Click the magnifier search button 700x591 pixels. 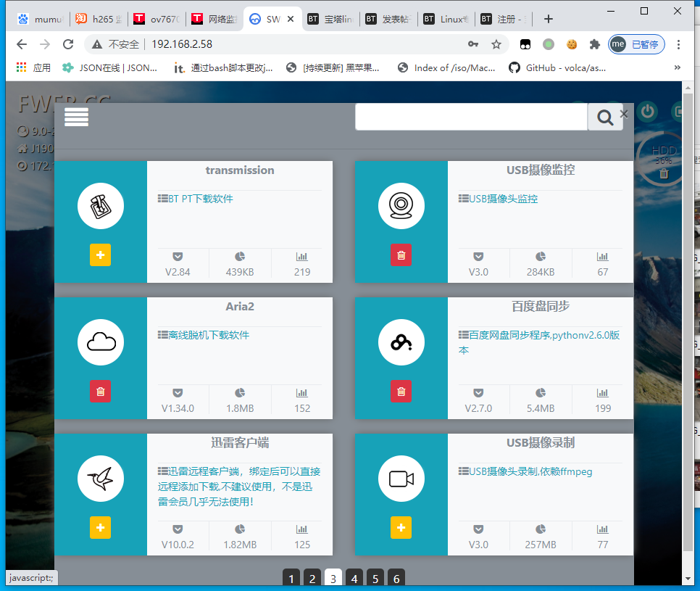pyautogui.click(x=604, y=117)
